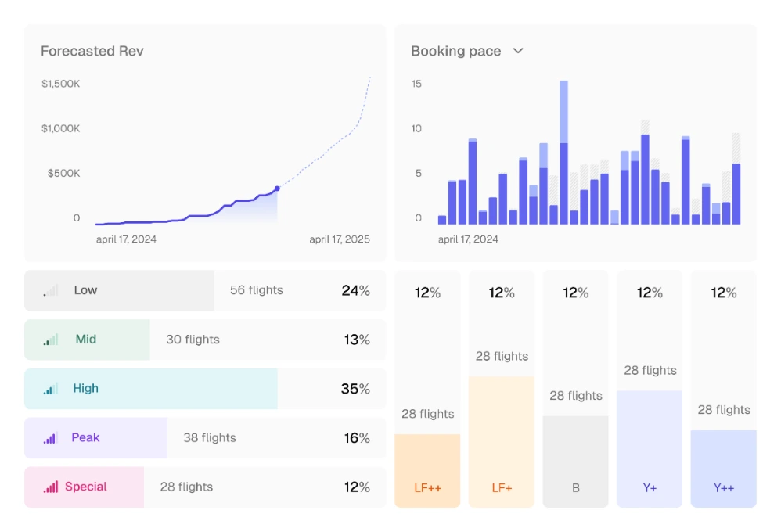Choose the High 35% demand row
Screen dimensions: 781x532
[205, 389]
